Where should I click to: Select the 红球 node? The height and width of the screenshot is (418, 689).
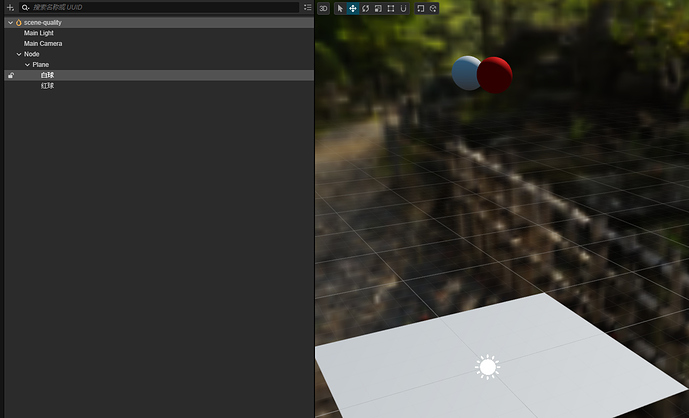coord(47,86)
